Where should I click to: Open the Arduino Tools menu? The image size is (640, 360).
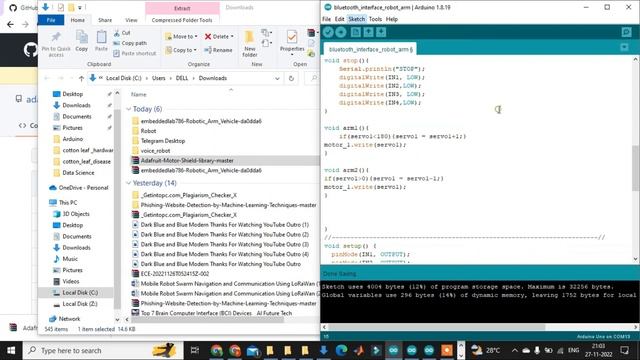375,19
